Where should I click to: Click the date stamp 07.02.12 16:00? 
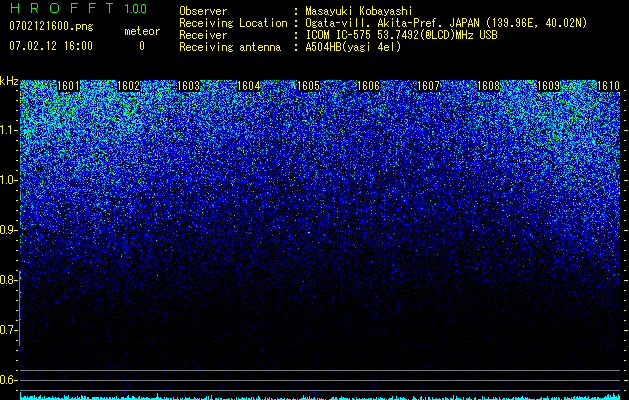[x=51, y=46]
